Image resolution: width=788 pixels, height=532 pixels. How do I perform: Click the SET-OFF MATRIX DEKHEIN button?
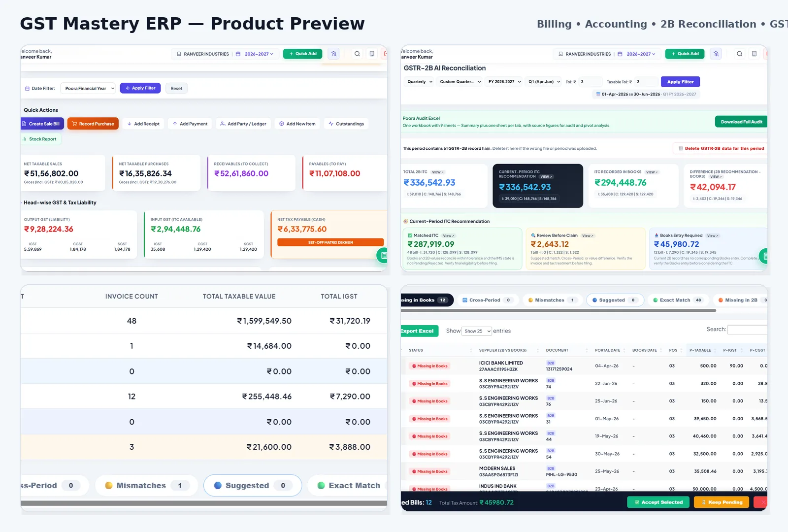pos(330,242)
